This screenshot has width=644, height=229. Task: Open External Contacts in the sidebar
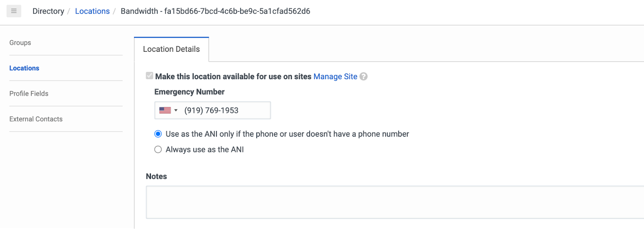(x=36, y=119)
